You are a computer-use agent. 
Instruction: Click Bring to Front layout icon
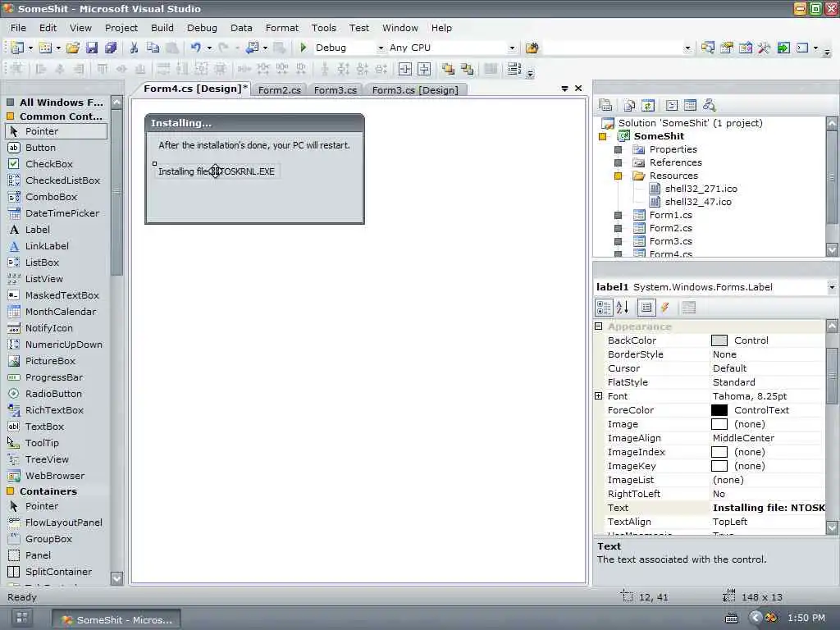(448, 69)
